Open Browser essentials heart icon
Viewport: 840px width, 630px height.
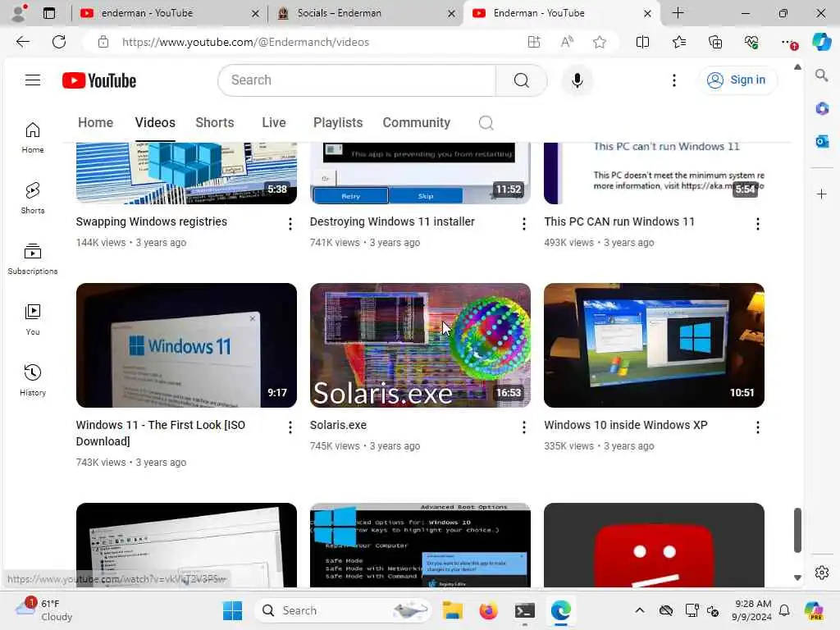[x=751, y=42]
